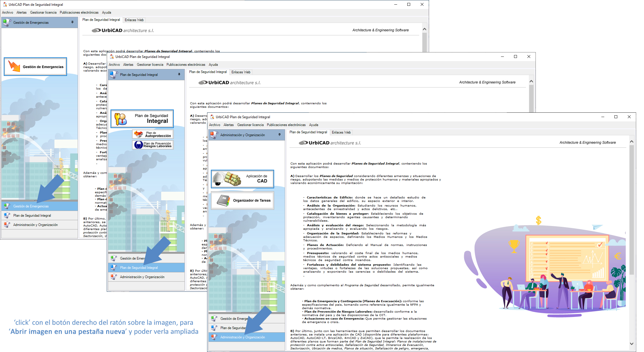The width and height of the screenshot is (644, 352).
Task: Switch to Plan de Seguridad Integral tab in front window
Action: (x=308, y=132)
